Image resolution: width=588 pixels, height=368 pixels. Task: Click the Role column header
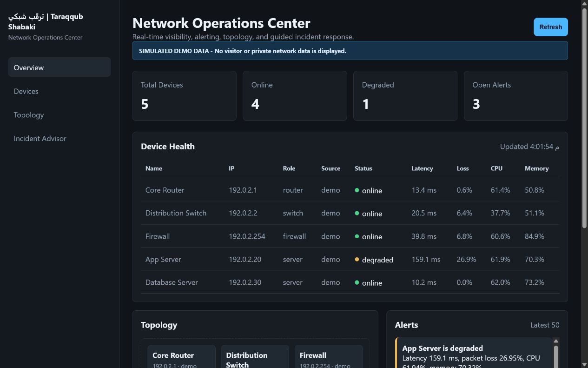click(289, 168)
